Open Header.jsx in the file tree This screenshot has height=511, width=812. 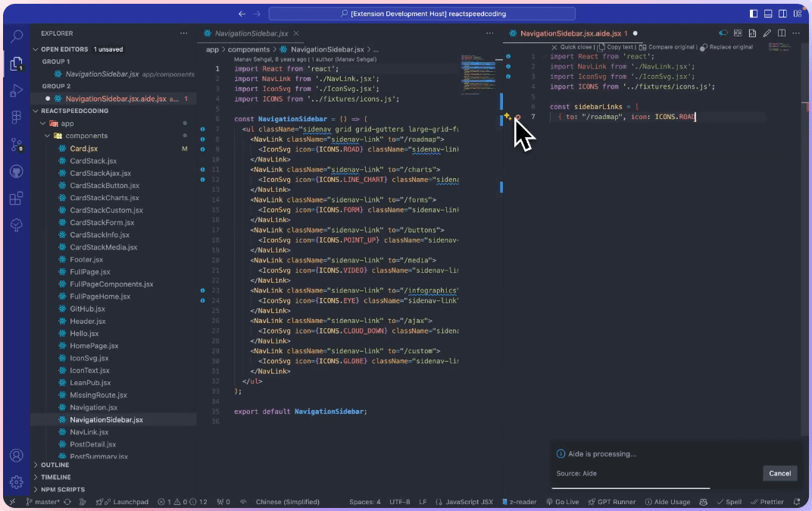click(88, 321)
